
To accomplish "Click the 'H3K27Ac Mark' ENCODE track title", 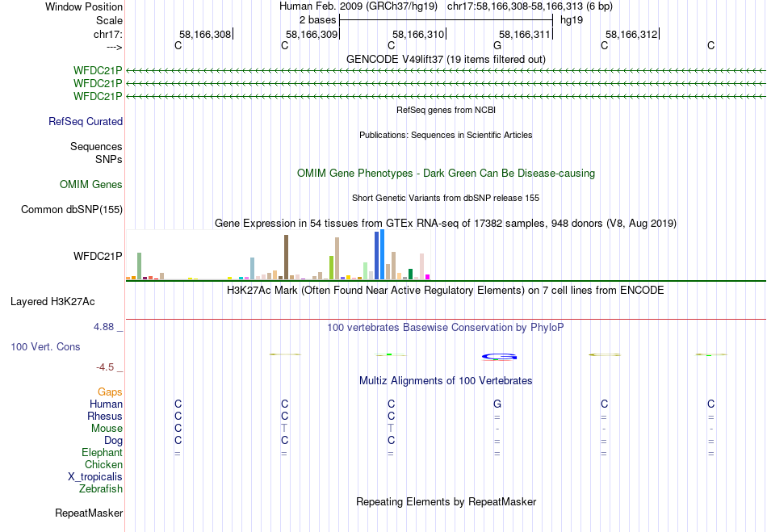I will click(x=446, y=290).
